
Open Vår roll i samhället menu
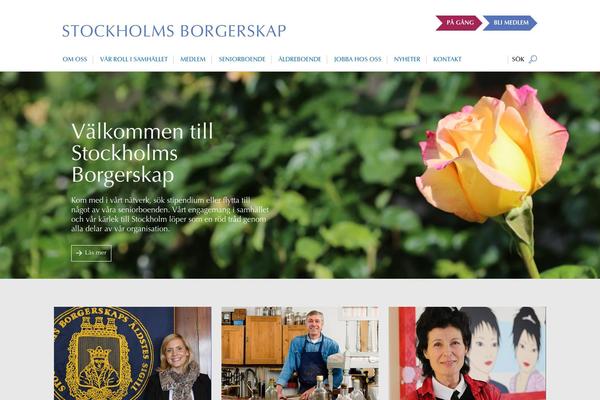(x=134, y=59)
